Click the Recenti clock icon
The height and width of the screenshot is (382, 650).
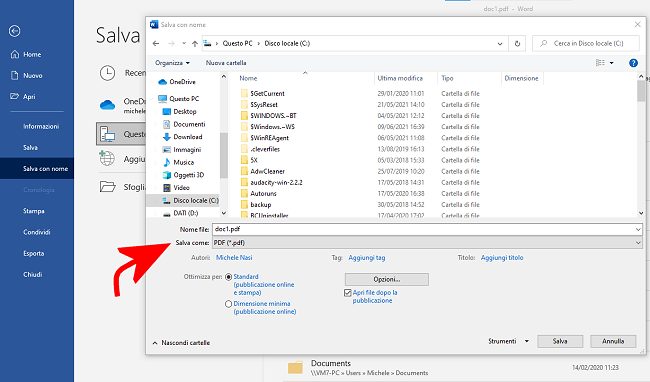coord(107,73)
